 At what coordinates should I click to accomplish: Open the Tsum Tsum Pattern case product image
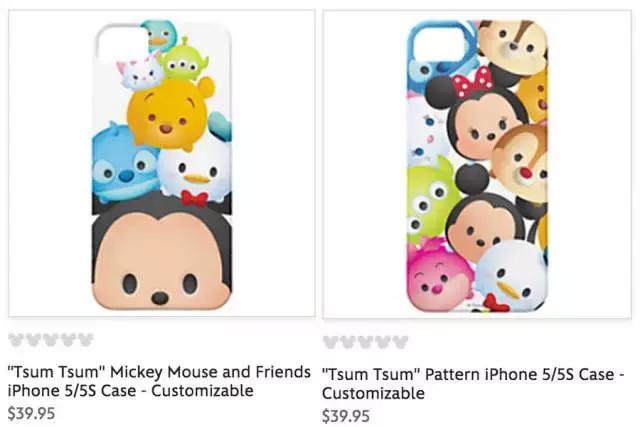click(x=477, y=164)
